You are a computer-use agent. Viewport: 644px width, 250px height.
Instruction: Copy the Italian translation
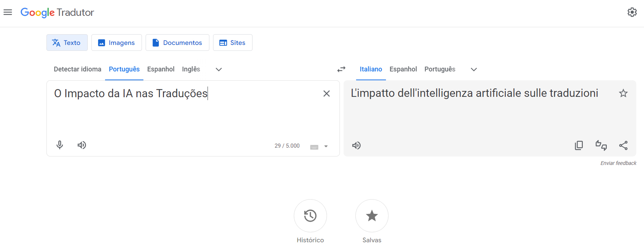click(579, 145)
